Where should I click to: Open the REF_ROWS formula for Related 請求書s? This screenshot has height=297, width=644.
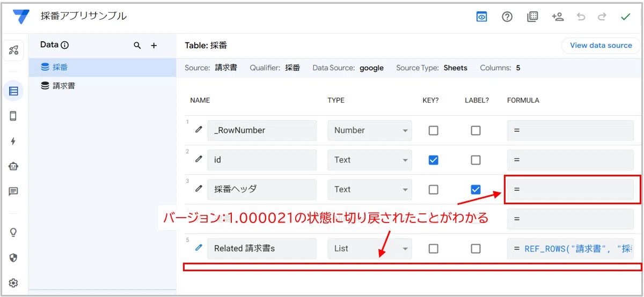(570, 249)
